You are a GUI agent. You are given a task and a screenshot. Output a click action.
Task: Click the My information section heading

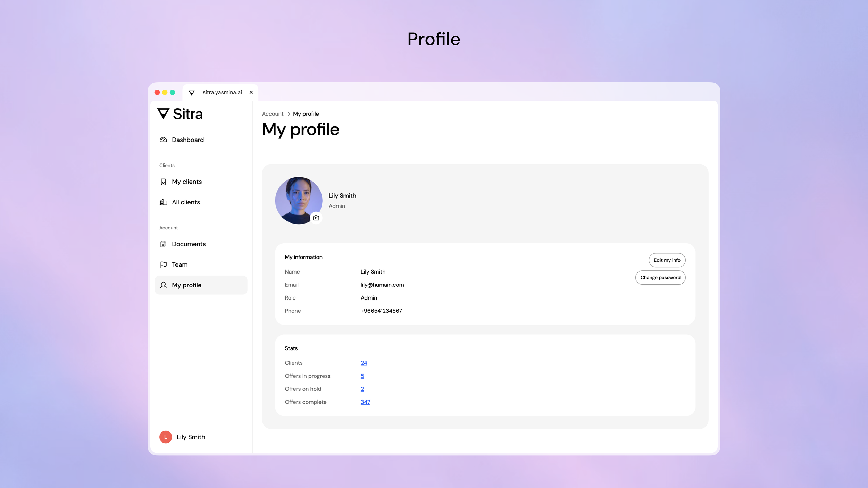click(x=303, y=257)
